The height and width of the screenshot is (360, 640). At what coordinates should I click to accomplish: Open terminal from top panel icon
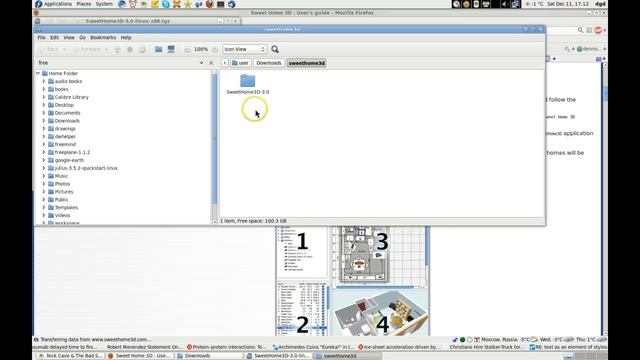[220, 4]
